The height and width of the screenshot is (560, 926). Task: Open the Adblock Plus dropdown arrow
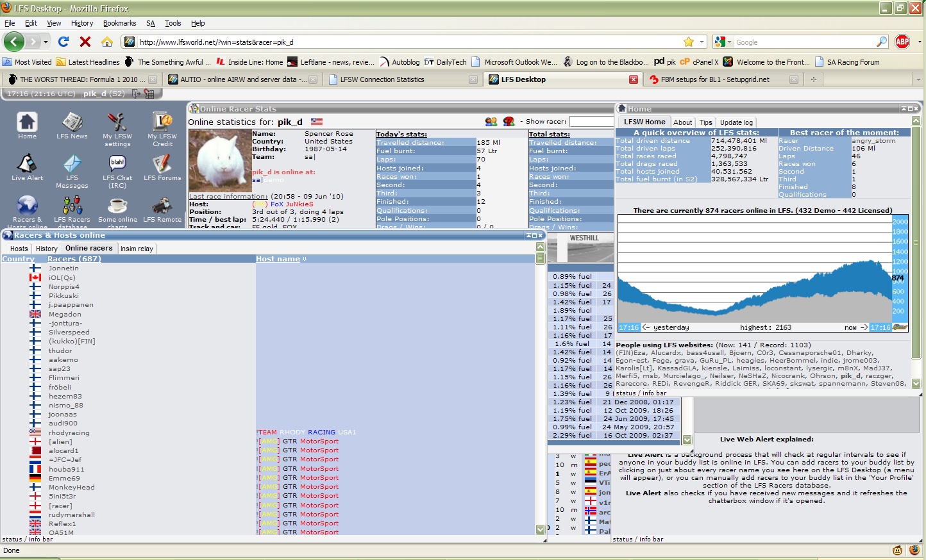[920, 42]
